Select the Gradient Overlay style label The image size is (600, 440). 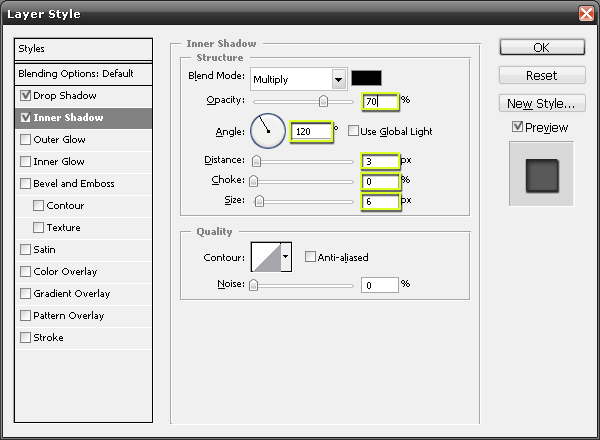coord(72,293)
